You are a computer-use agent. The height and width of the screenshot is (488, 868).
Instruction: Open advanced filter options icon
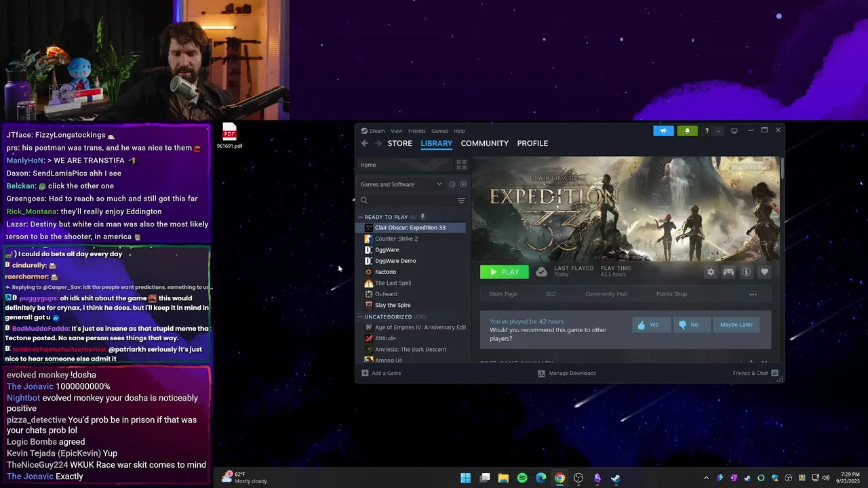(461, 200)
